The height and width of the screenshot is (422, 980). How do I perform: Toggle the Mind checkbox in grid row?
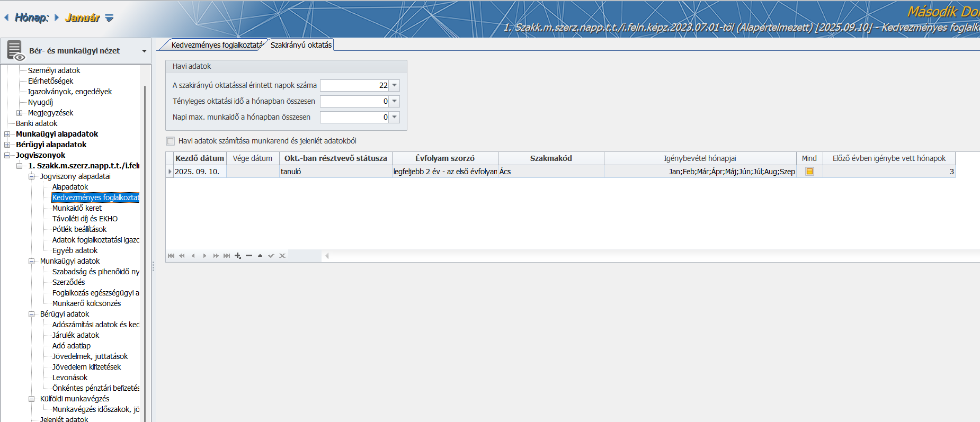click(x=809, y=172)
